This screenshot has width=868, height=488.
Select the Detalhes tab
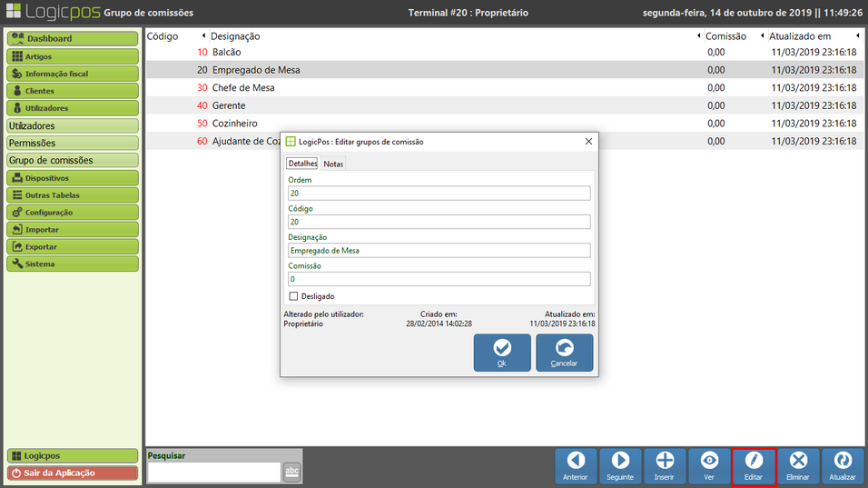pyautogui.click(x=302, y=164)
